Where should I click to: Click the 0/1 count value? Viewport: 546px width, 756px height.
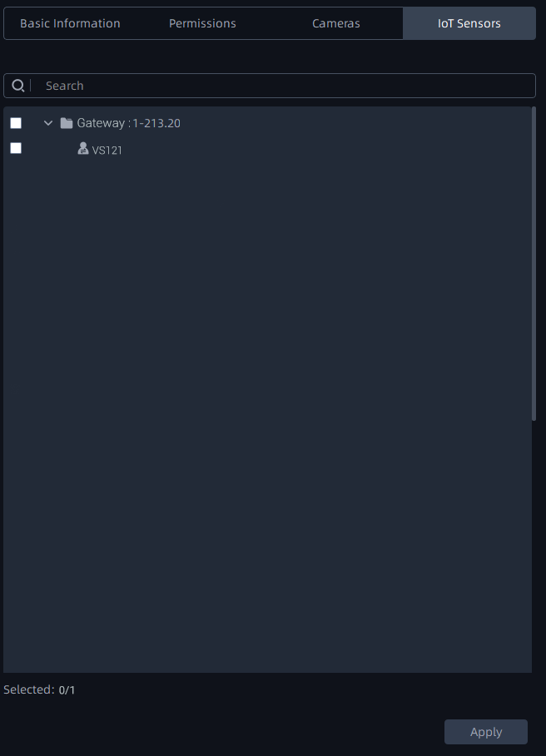pos(67,690)
